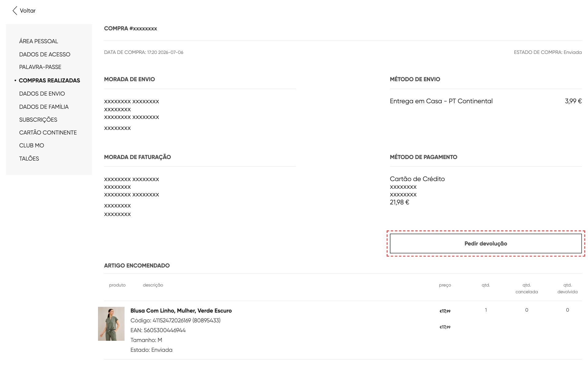
Task: Click the Estado: Enviada item line
Action: (x=151, y=350)
